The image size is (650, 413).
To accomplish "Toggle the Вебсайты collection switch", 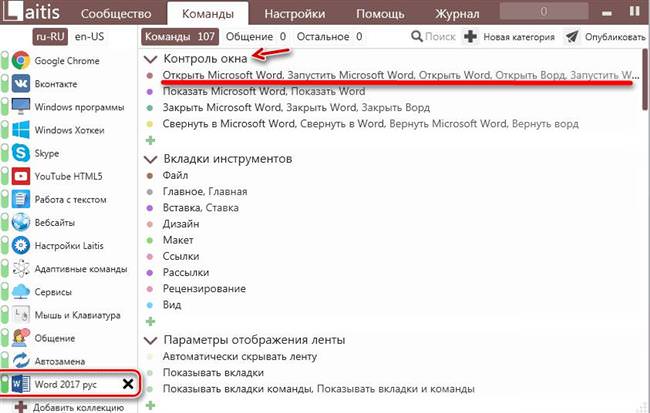I will pyautogui.click(x=5, y=223).
